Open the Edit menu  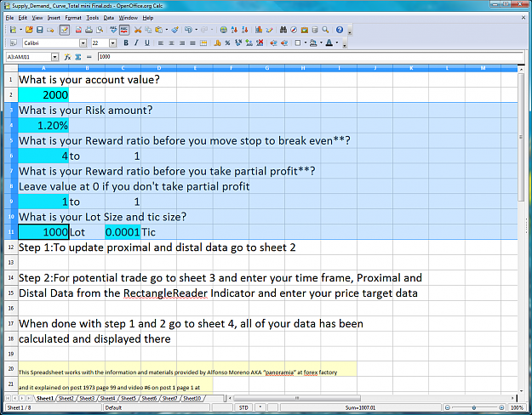tap(23, 18)
